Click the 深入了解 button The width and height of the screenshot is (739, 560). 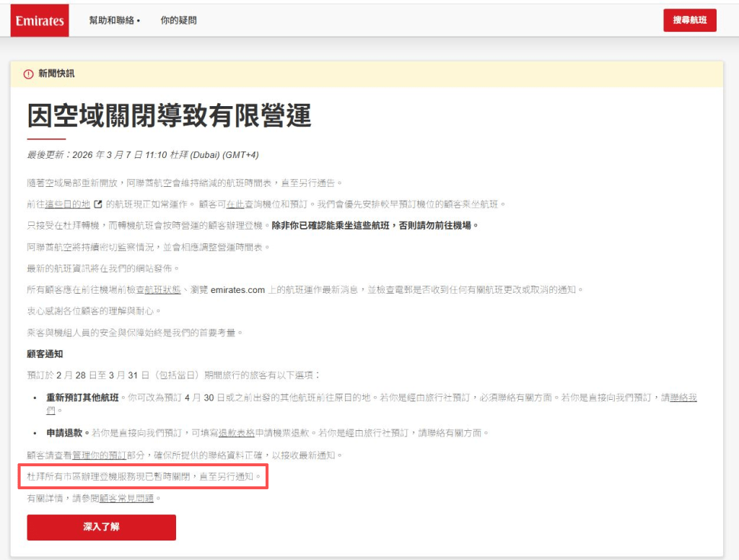pos(101,528)
